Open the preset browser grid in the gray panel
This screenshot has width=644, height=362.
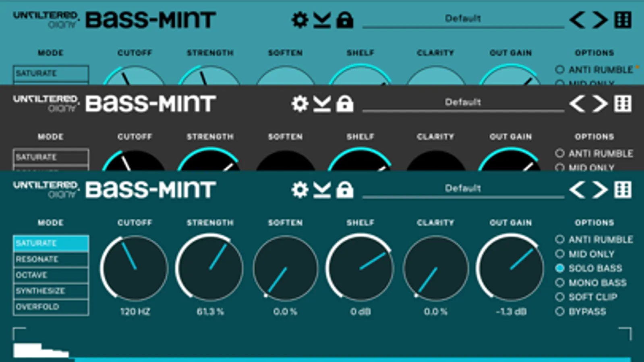(x=623, y=104)
